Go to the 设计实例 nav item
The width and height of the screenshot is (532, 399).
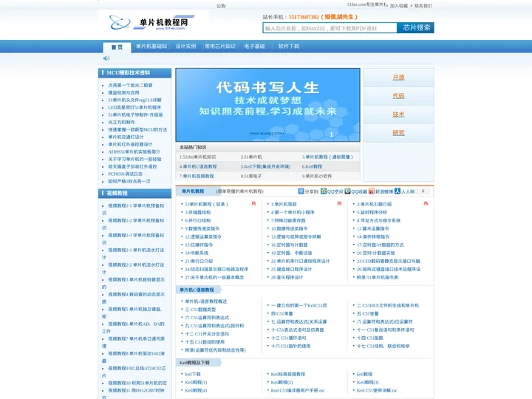(185, 46)
